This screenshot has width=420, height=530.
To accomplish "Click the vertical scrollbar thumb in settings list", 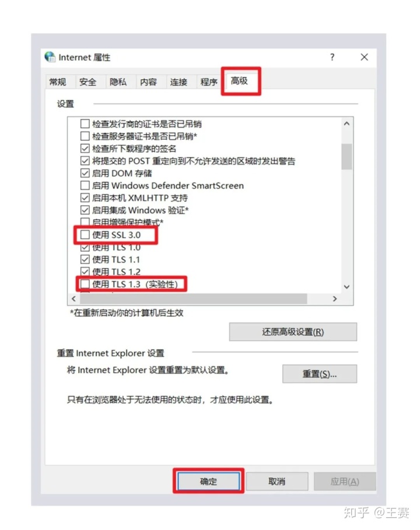I will (346, 156).
